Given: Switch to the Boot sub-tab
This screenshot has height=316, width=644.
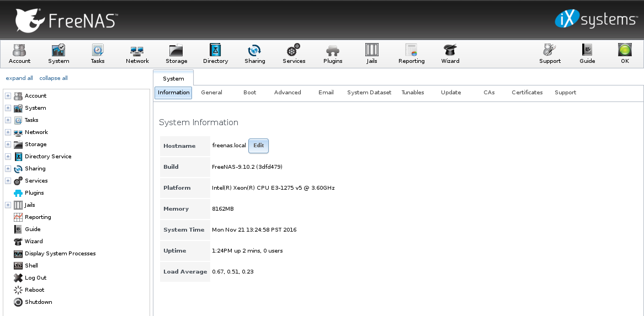Looking at the screenshot, I should coord(250,93).
